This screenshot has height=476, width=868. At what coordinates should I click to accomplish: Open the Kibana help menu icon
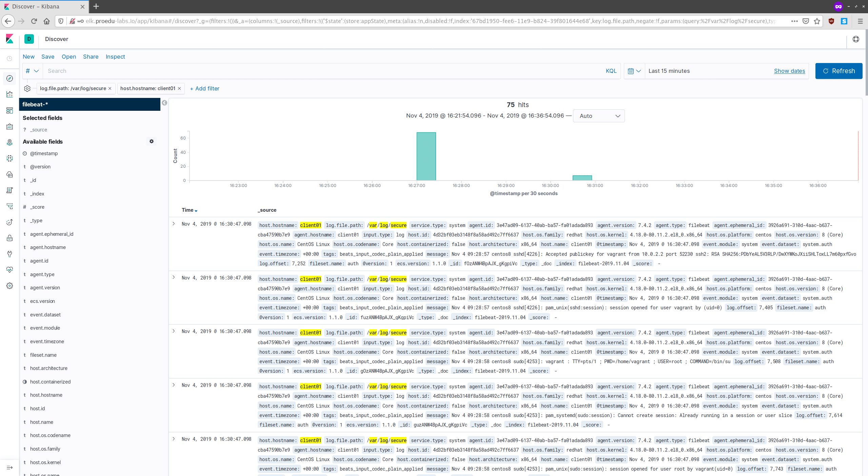click(x=856, y=39)
